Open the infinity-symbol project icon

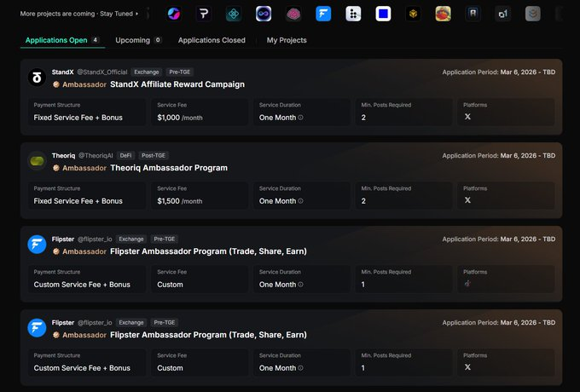tap(264, 14)
